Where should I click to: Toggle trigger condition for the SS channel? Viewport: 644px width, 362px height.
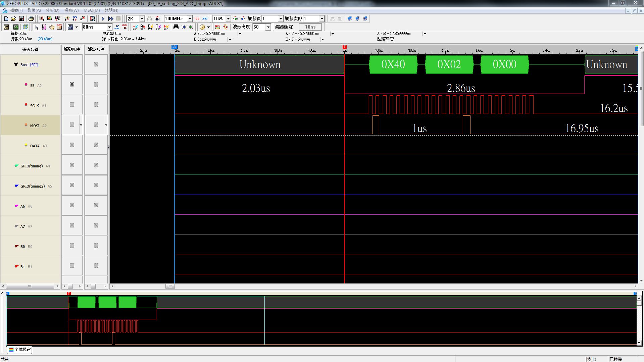72,85
